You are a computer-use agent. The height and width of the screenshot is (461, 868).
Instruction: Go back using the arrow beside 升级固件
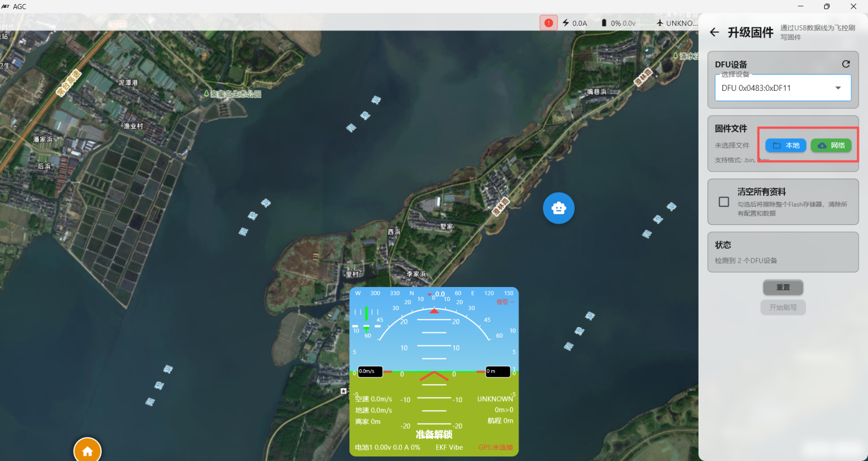715,33
